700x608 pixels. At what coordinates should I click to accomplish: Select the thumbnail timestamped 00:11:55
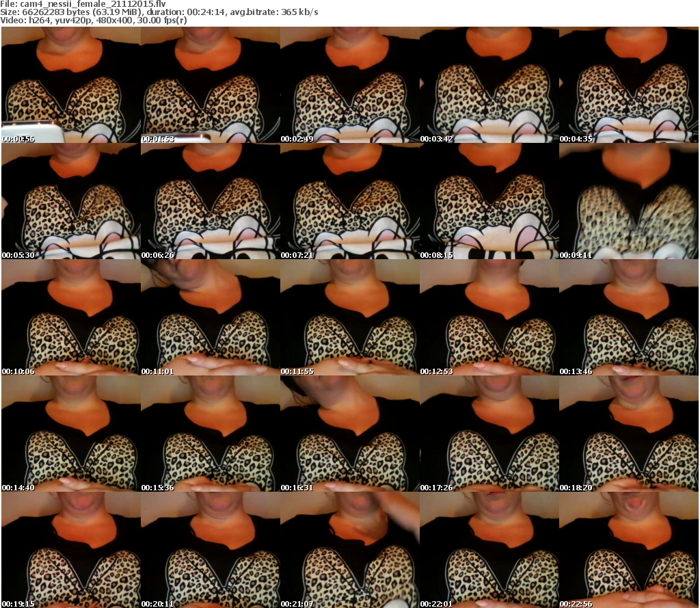coord(350,317)
